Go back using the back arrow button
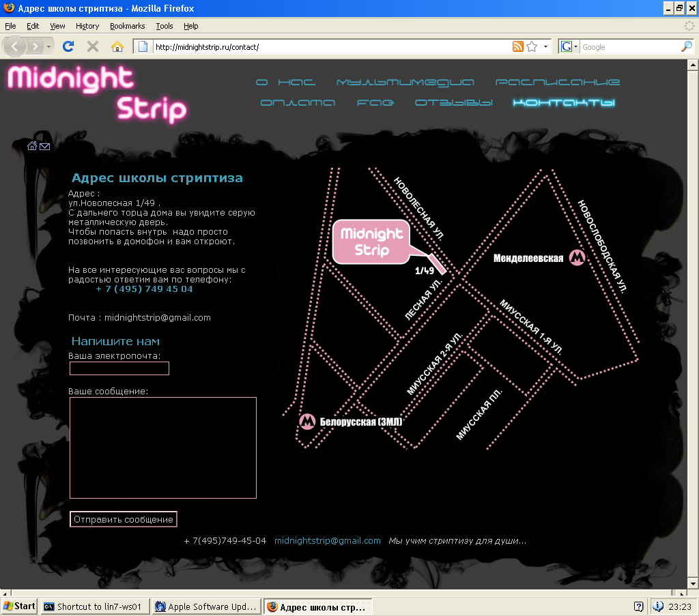The image size is (699, 616). click(15, 46)
